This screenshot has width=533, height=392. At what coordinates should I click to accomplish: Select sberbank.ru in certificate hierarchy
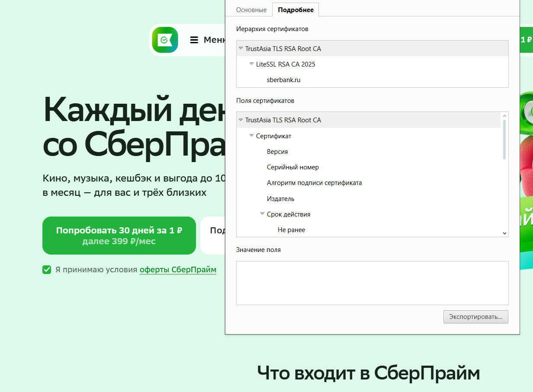coord(283,80)
